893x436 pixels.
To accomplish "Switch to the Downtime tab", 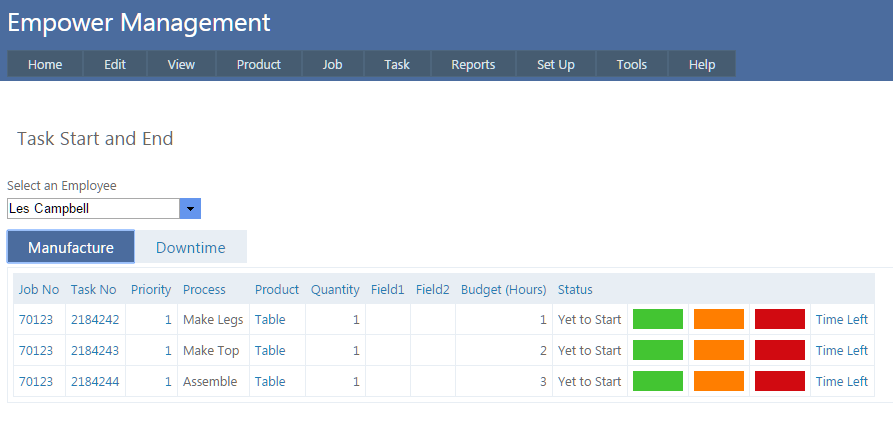I will click(190, 248).
